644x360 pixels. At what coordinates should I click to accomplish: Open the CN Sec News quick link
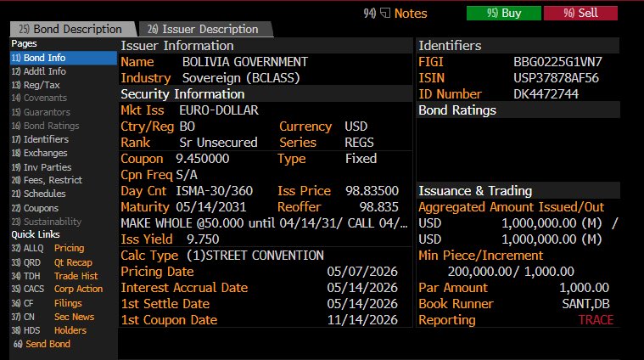[x=53, y=317]
